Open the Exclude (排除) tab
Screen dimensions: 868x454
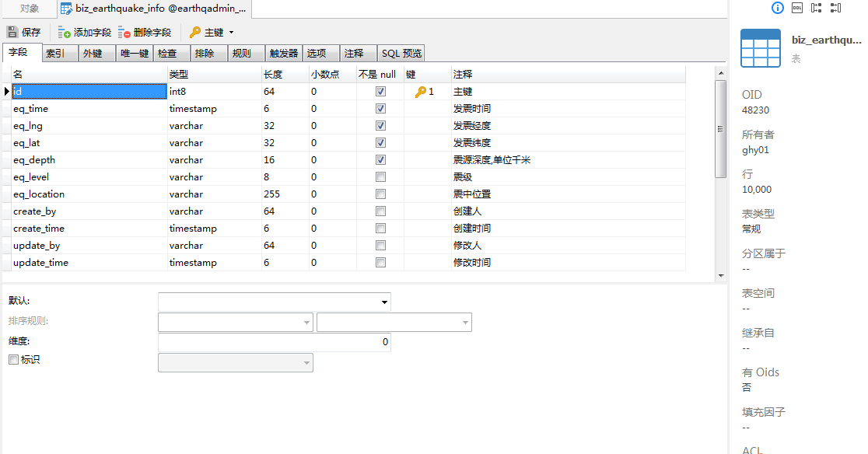point(209,53)
